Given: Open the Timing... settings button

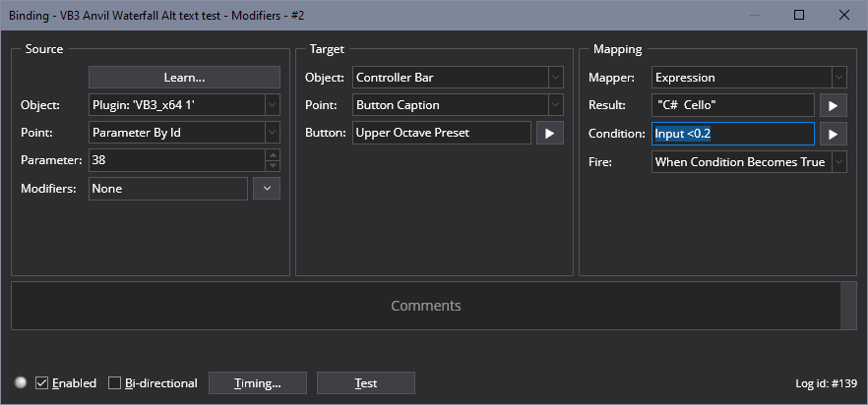Looking at the screenshot, I should tap(258, 382).
